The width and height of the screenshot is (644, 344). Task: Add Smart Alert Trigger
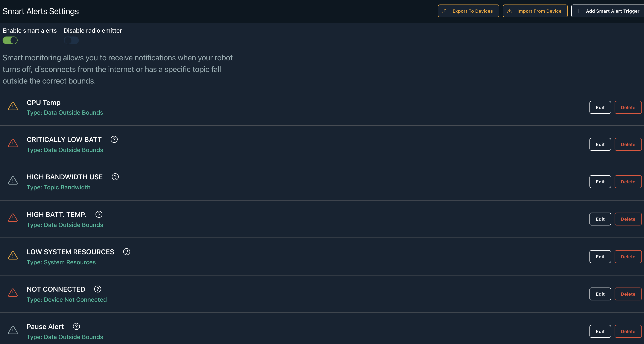pyautogui.click(x=608, y=11)
